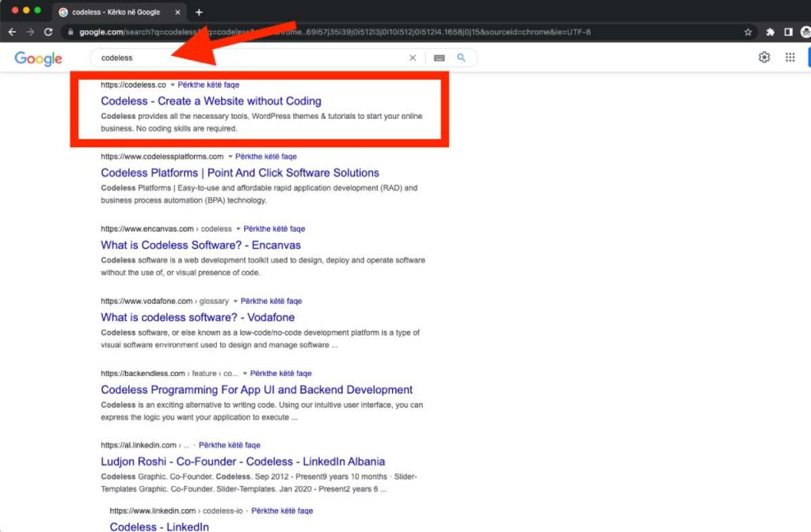Open the on-screen keyboard input tool

[x=439, y=58]
